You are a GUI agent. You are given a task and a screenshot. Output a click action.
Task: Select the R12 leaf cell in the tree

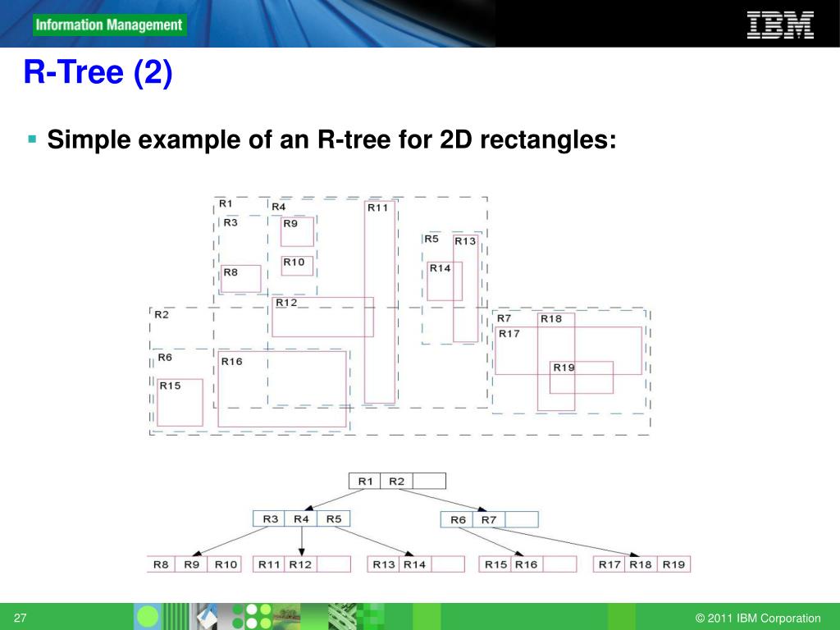(300, 564)
